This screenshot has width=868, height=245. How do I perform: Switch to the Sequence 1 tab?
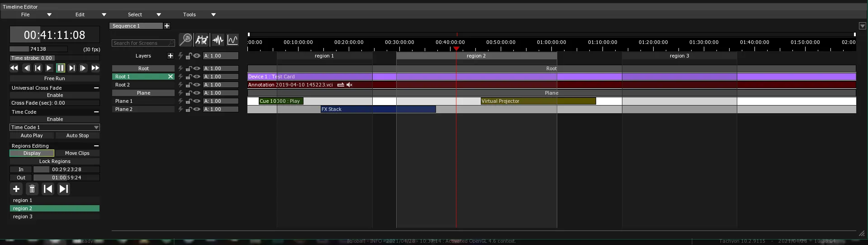136,26
